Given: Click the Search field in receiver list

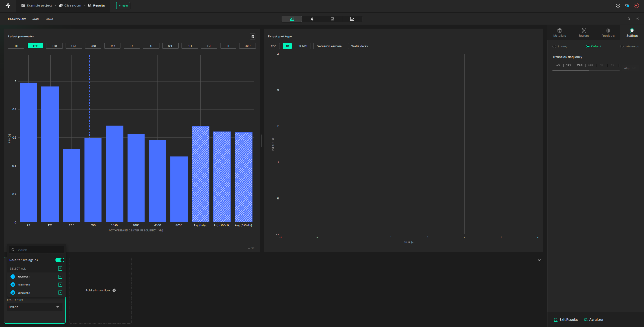Looking at the screenshot, I should click(37, 250).
